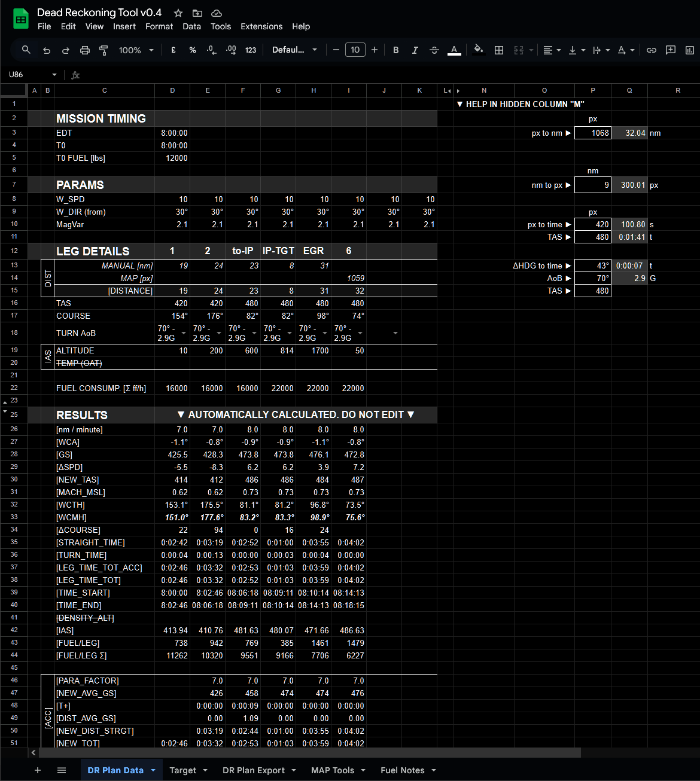Star this spreadsheet document

(178, 13)
